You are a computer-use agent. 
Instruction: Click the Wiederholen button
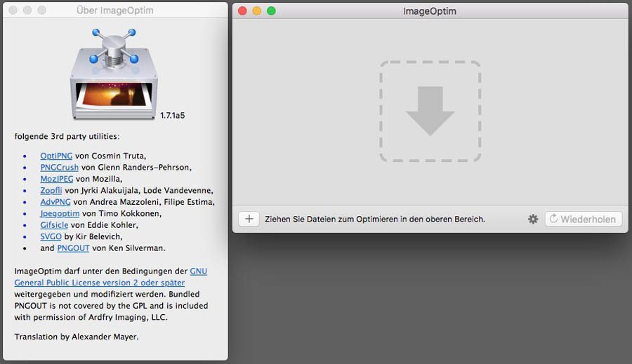coord(584,219)
